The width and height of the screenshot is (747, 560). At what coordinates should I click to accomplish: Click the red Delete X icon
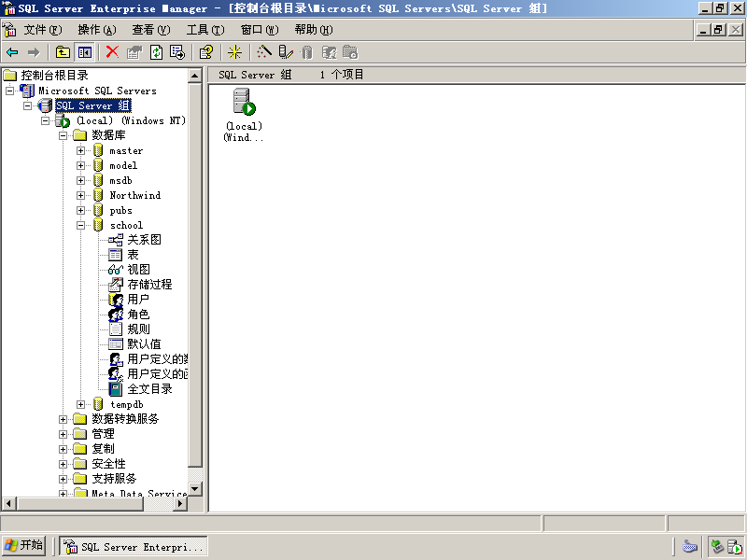112,52
